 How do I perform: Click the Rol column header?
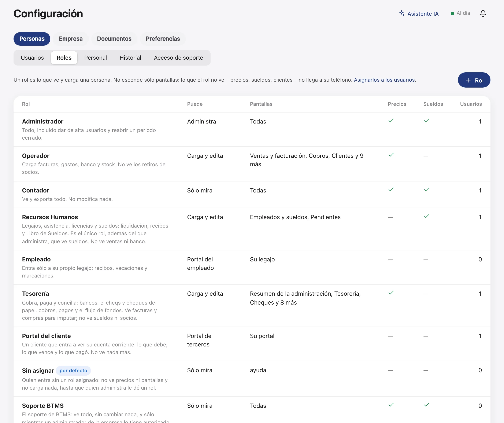(26, 104)
